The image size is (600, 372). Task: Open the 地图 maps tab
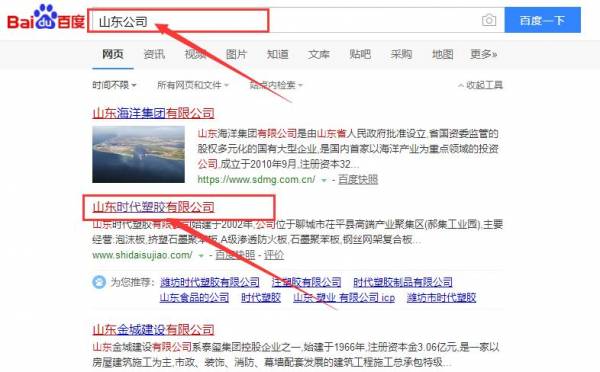[442, 54]
